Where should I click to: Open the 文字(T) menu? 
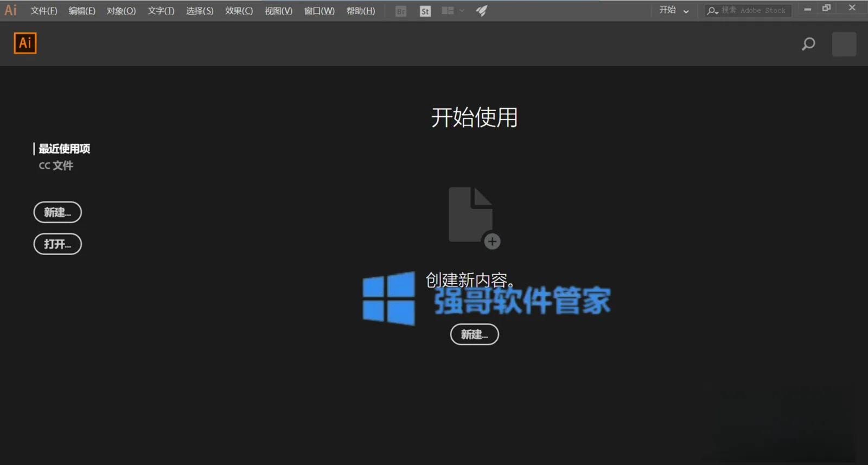click(161, 11)
